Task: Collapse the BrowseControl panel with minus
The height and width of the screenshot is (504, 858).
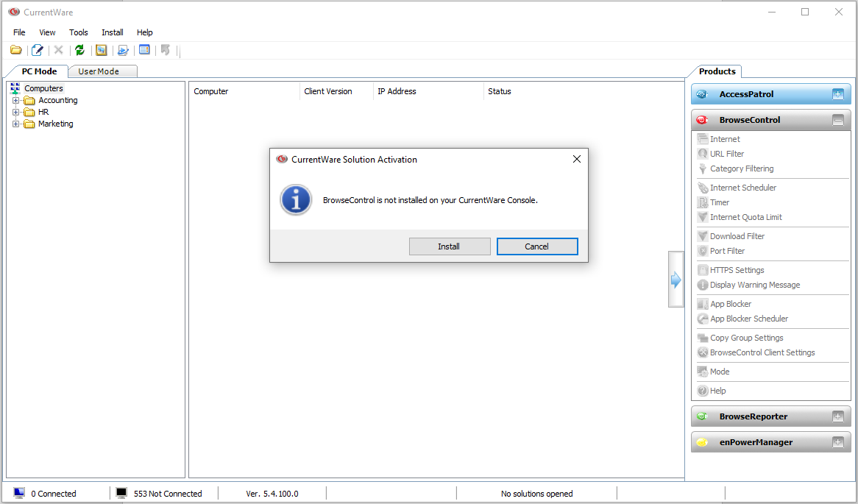Action: tap(837, 120)
